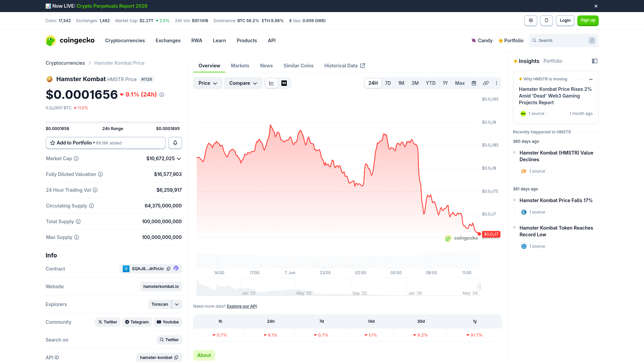Close the Crypto Perpetuals Report banner
This screenshot has height=362, width=644.
(596, 6)
